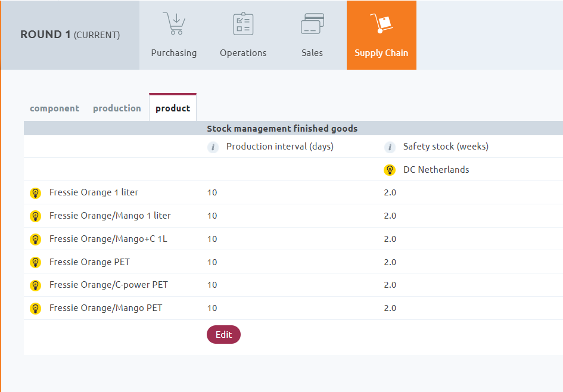Click the lightbulb beside Fressie Orange/C-power PET
The width and height of the screenshot is (563, 392).
click(35, 285)
